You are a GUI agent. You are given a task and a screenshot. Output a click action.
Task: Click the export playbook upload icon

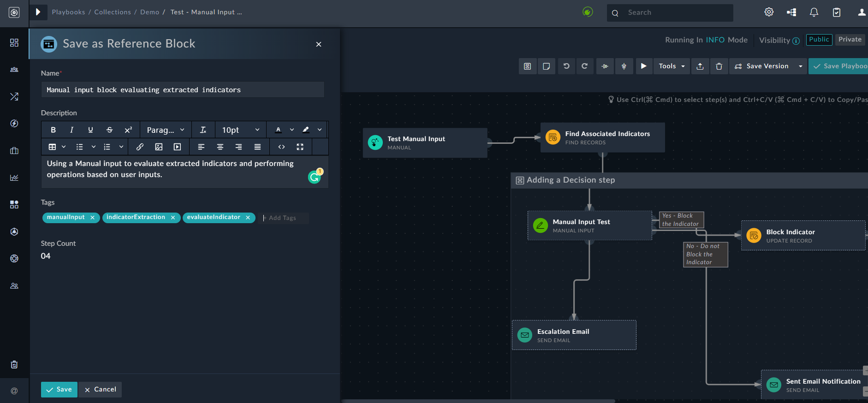700,66
